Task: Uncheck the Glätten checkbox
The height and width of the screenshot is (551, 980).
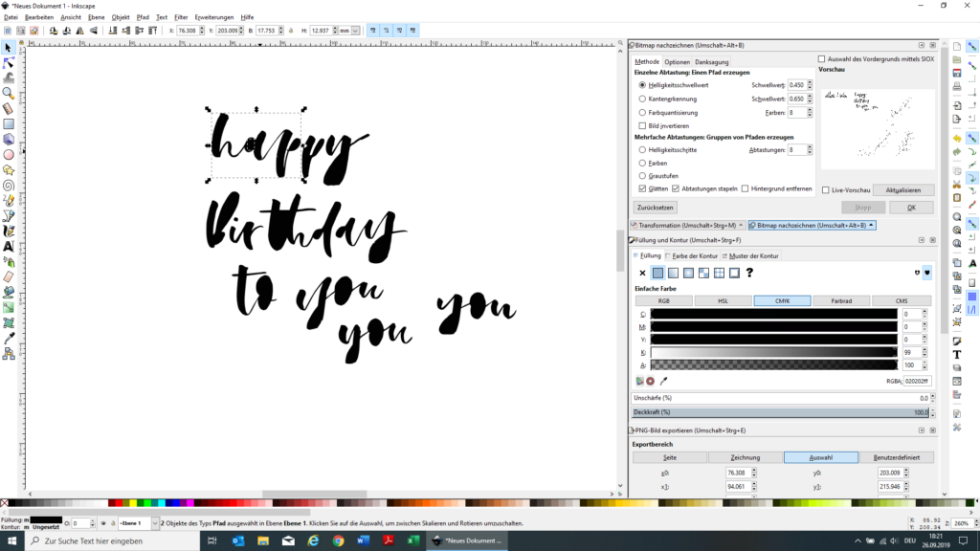Action: (642, 188)
